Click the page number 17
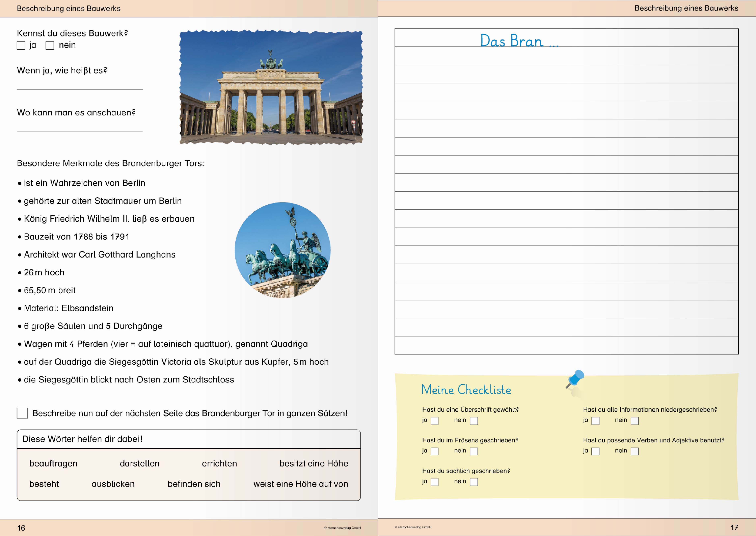 point(734,527)
